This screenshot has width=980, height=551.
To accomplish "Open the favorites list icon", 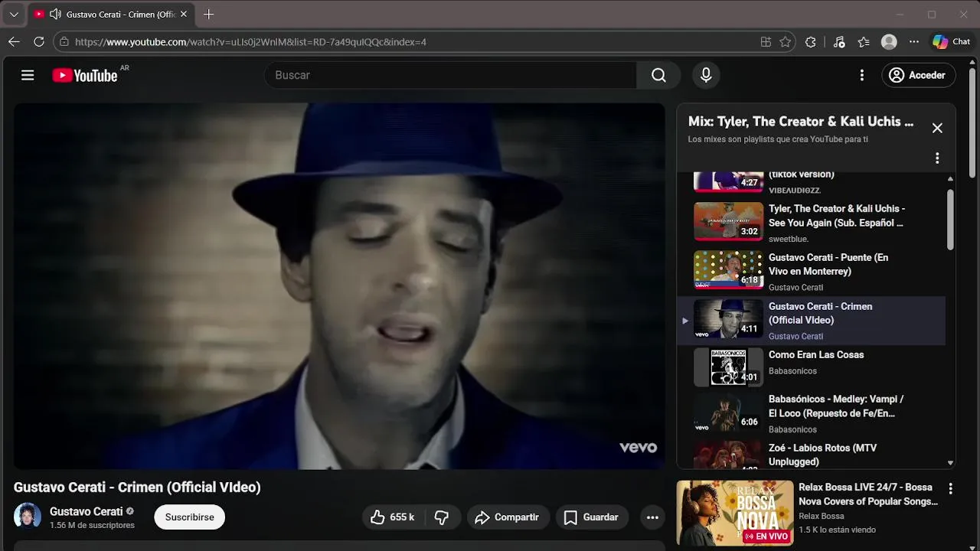I will pyautogui.click(x=864, y=42).
